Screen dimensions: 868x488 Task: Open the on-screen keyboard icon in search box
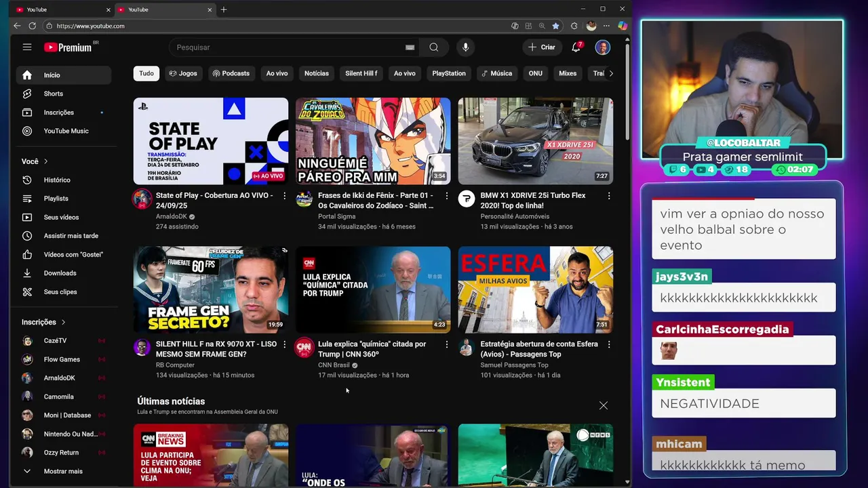[x=410, y=47]
